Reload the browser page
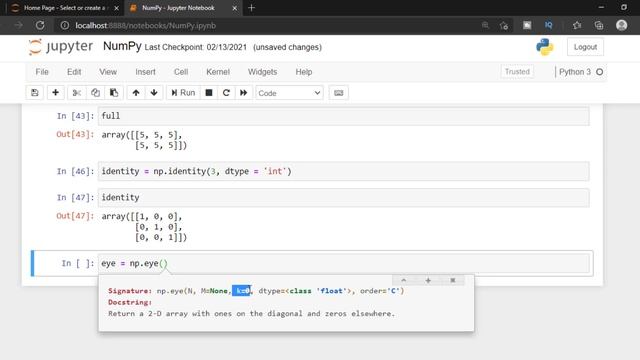This screenshot has height=360, width=640. pyautogui.click(x=40, y=25)
